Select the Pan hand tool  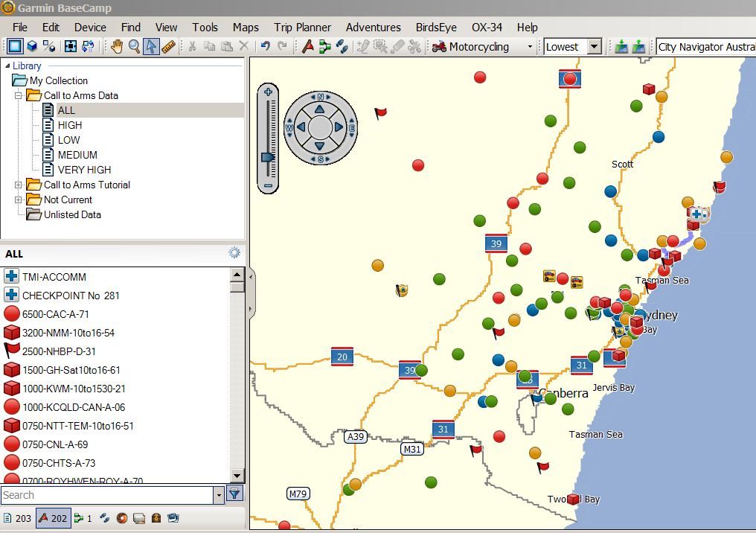coord(117,46)
